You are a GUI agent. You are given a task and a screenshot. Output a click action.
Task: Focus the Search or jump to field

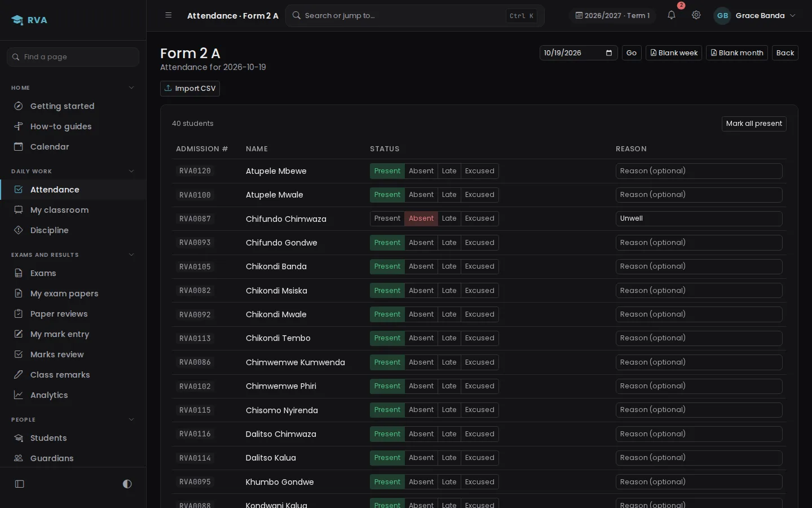pyautogui.click(x=415, y=16)
